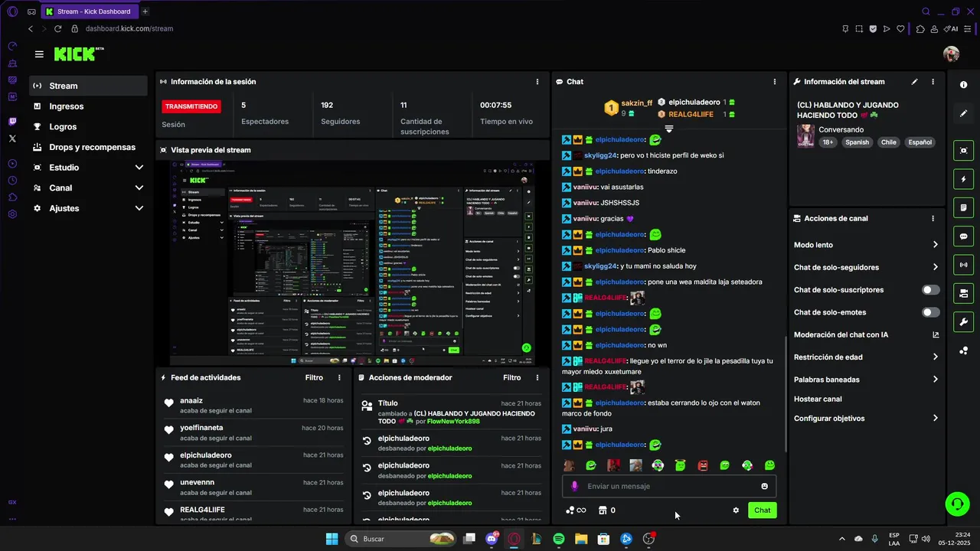Select the angry red emote in quick emotes
980x551 pixels.
[703, 465]
